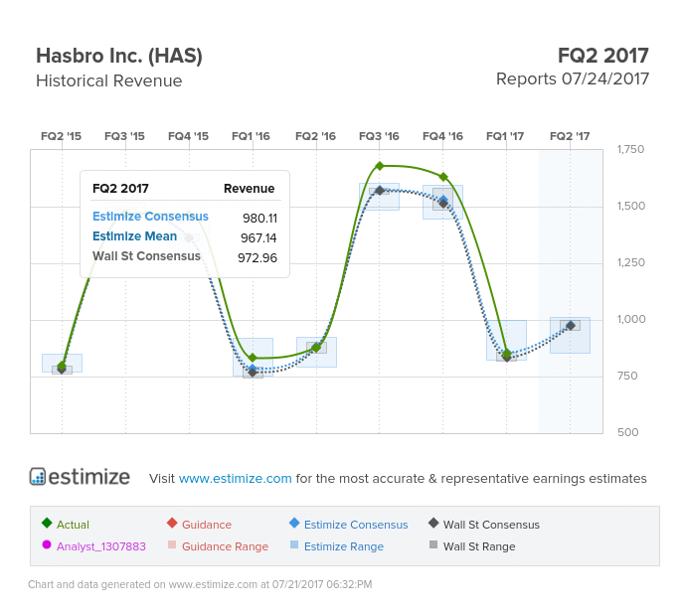Select the FQ2 '16 quarter label
The image size is (681, 616).
(x=315, y=136)
